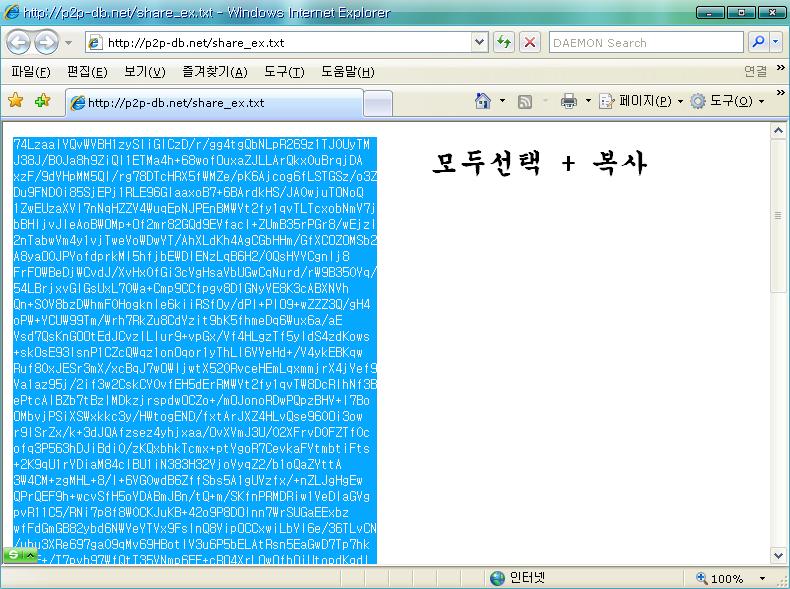Click the 100% zoom level button
Screen dimensions: 790x589
[719, 578]
